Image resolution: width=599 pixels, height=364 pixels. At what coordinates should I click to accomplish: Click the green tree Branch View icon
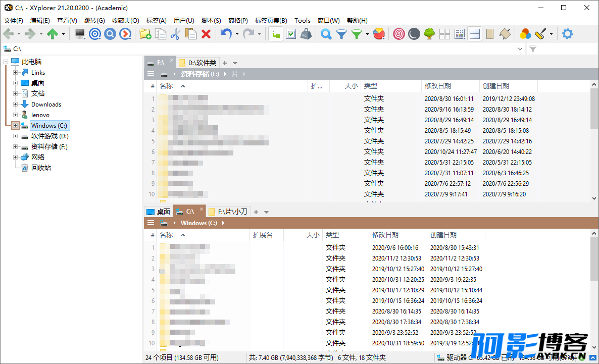429,34
